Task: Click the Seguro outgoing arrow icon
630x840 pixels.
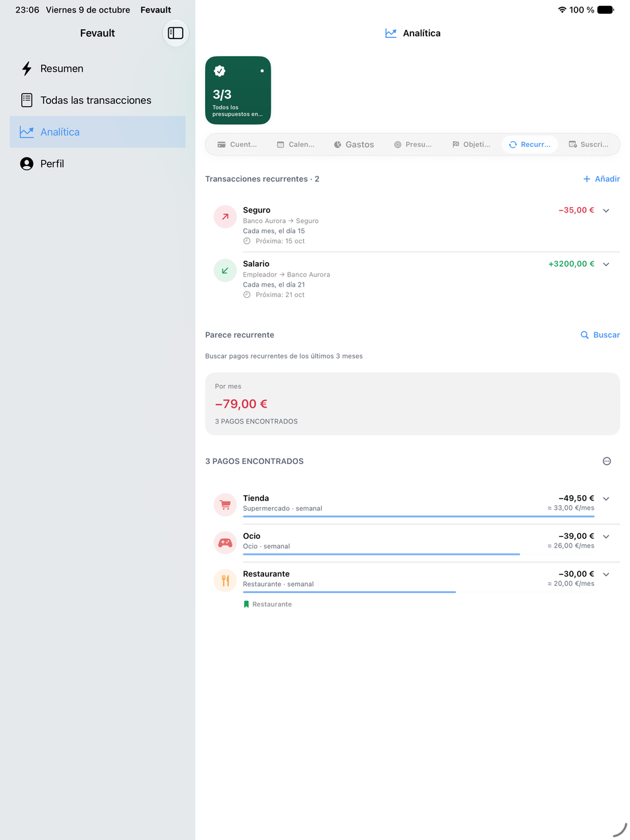Action: coord(225,216)
